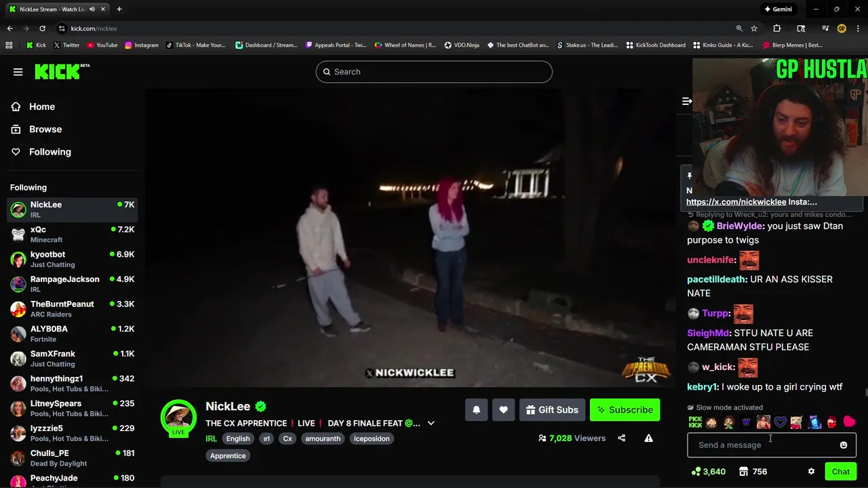
Task: Insert the PICK KICK emote
Action: coord(695,422)
